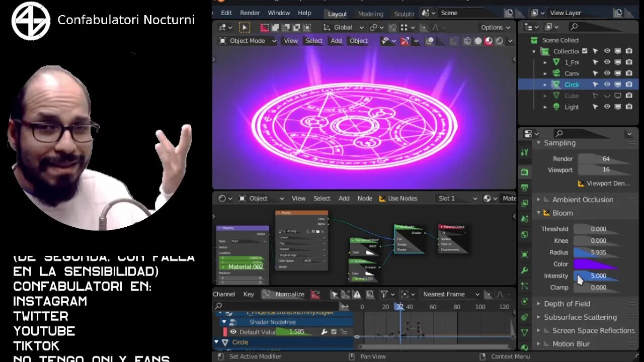Viewport: 644px width, 362px height.
Task: Toggle eye of Default Value channel
Action: click(x=233, y=332)
